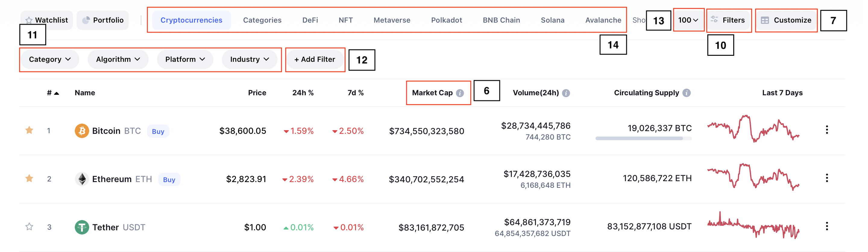Click the + Add Filter button
Screen dimensions: 868x252
315,59
